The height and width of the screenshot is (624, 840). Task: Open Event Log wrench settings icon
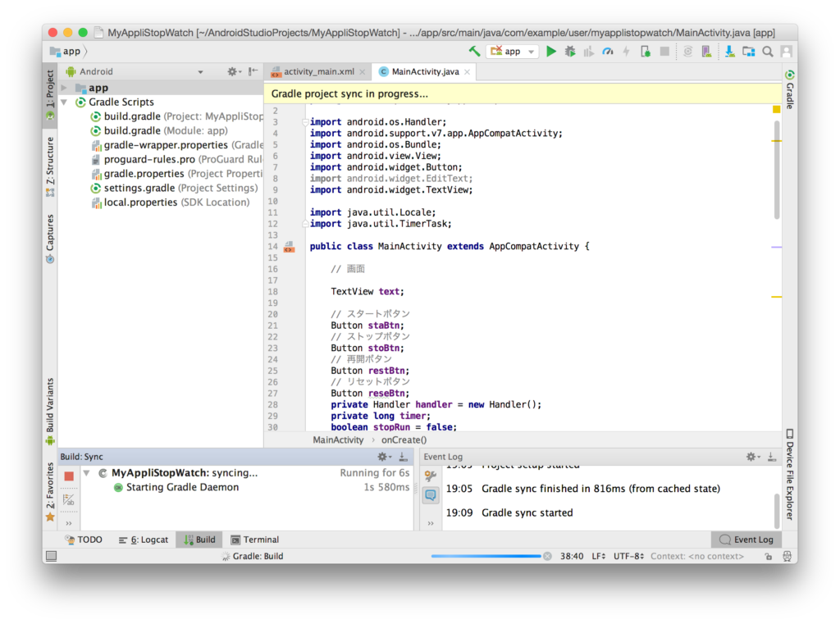click(430, 475)
